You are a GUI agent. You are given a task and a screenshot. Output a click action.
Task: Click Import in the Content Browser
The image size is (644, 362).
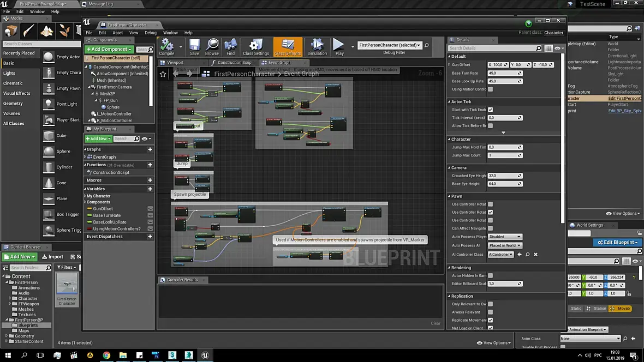pos(52,257)
